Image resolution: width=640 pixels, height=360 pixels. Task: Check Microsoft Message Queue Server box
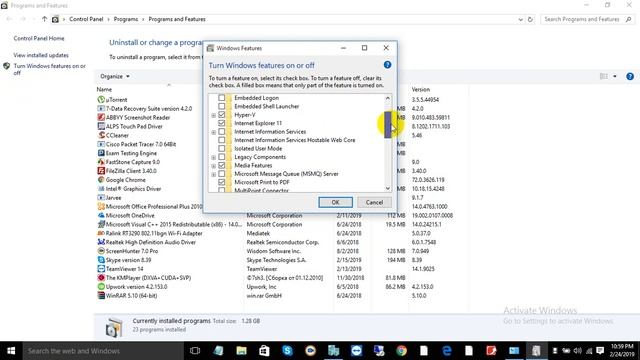(221, 174)
